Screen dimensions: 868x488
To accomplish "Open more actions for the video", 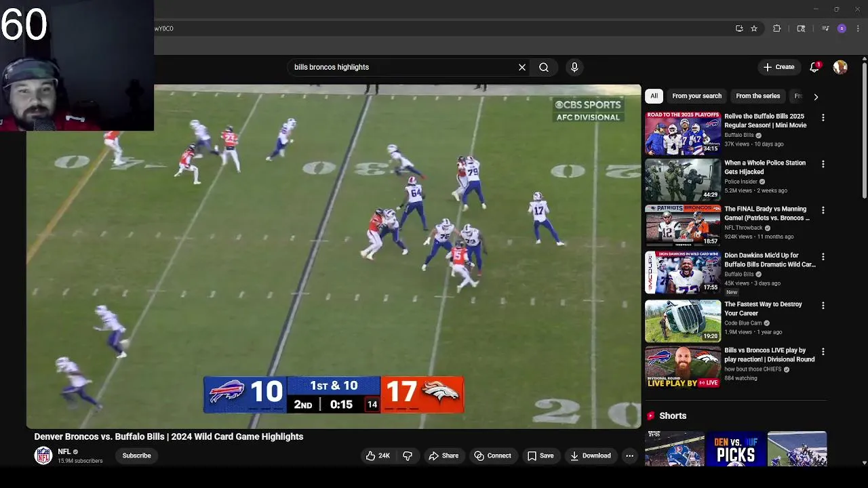I will [629, 455].
